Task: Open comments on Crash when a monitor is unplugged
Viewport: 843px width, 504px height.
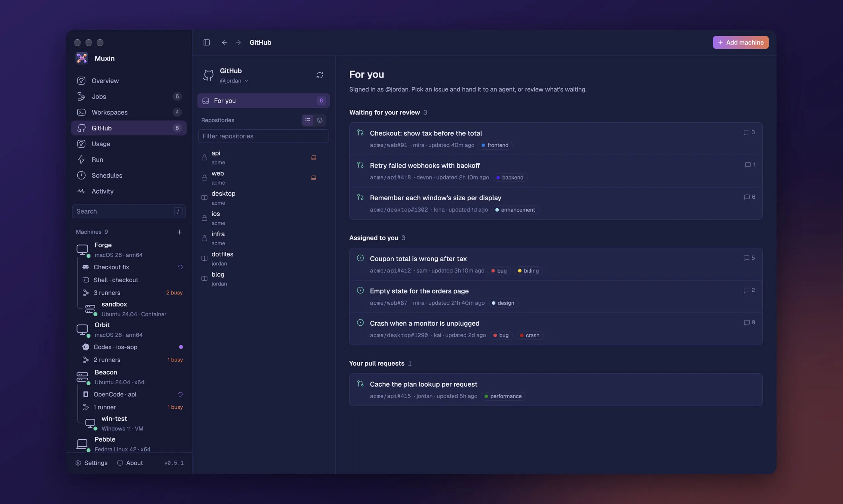Action: click(749, 322)
